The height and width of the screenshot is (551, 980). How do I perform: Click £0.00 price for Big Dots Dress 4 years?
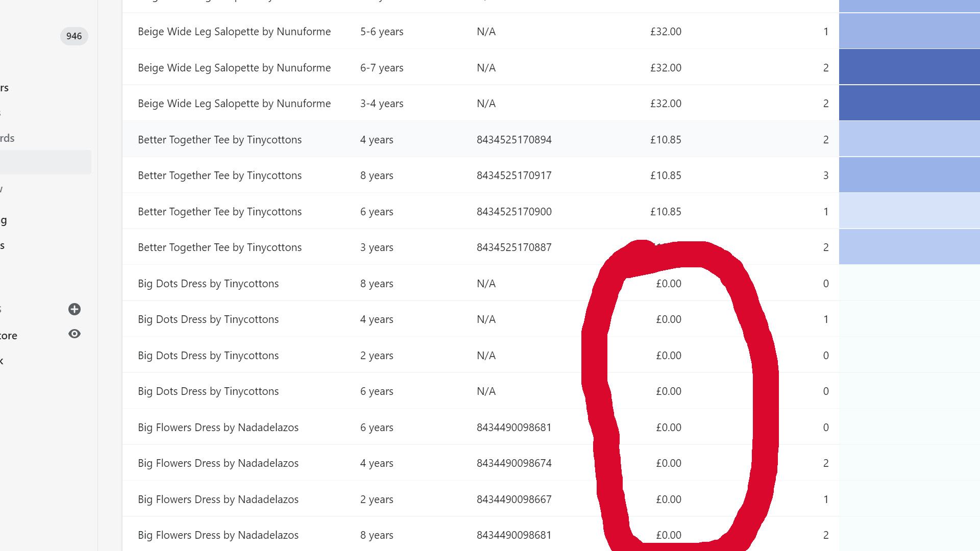[x=669, y=319]
